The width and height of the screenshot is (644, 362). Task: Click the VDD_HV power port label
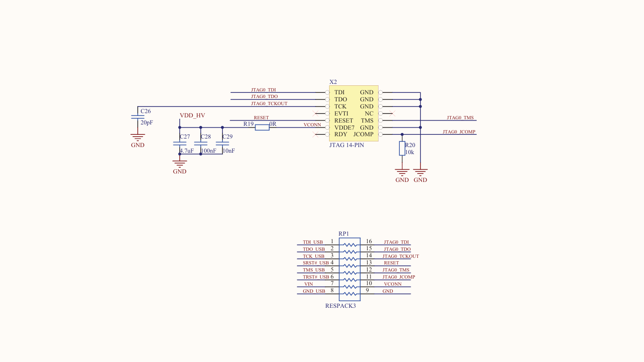(192, 115)
